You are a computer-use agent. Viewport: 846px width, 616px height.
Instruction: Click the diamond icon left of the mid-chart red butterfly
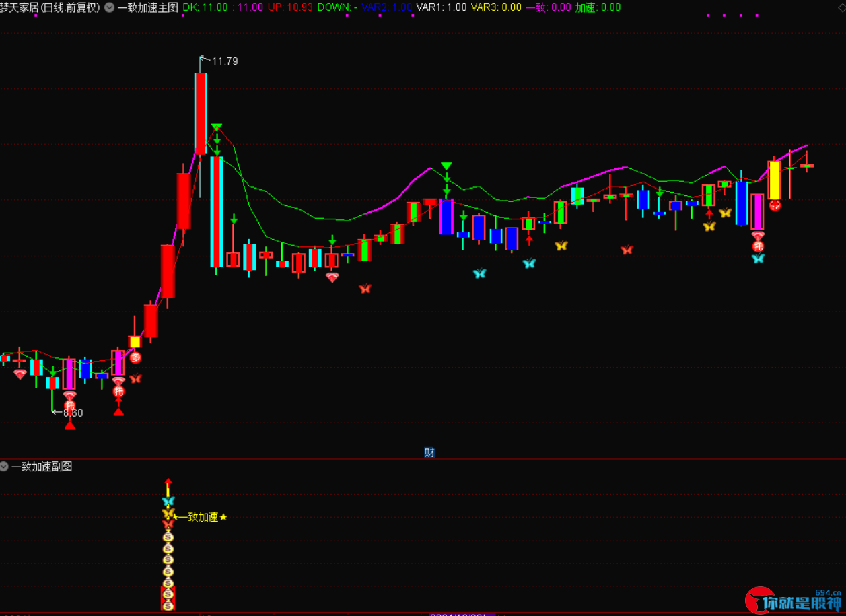332,277
